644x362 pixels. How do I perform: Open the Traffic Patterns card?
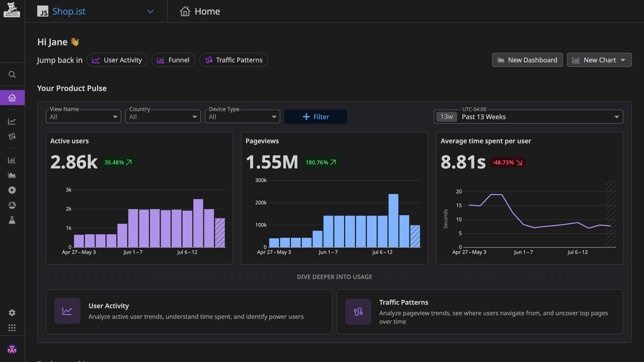(484, 311)
